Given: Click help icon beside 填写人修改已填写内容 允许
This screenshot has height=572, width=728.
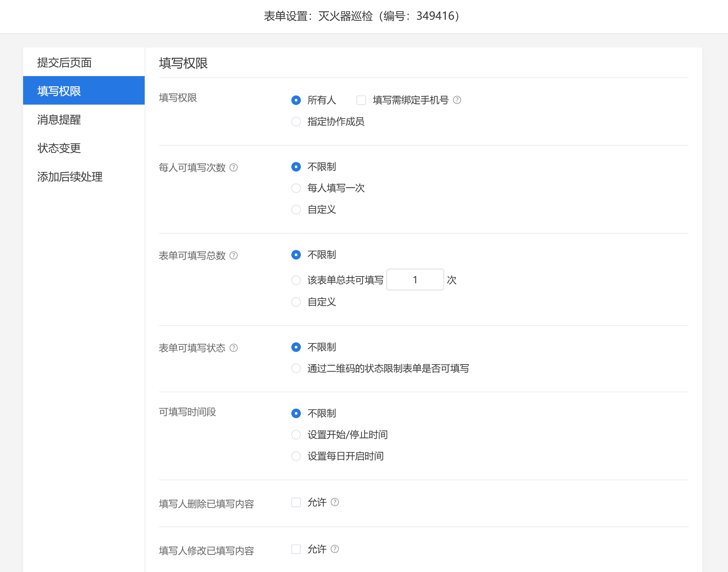Looking at the screenshot, I should tap(335, 549).
